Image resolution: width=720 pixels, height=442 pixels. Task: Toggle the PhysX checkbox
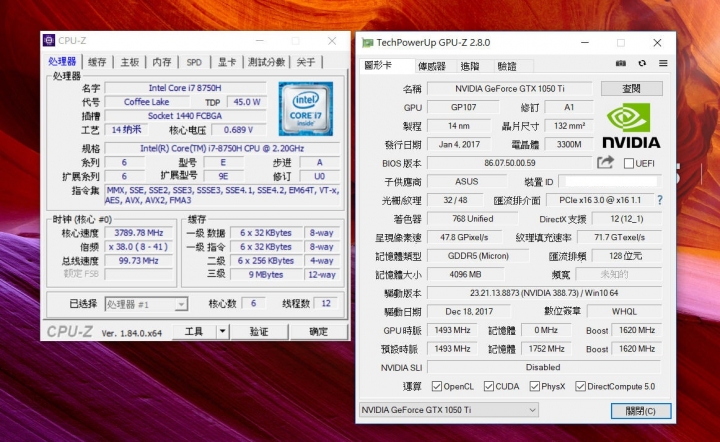point(534,386)
